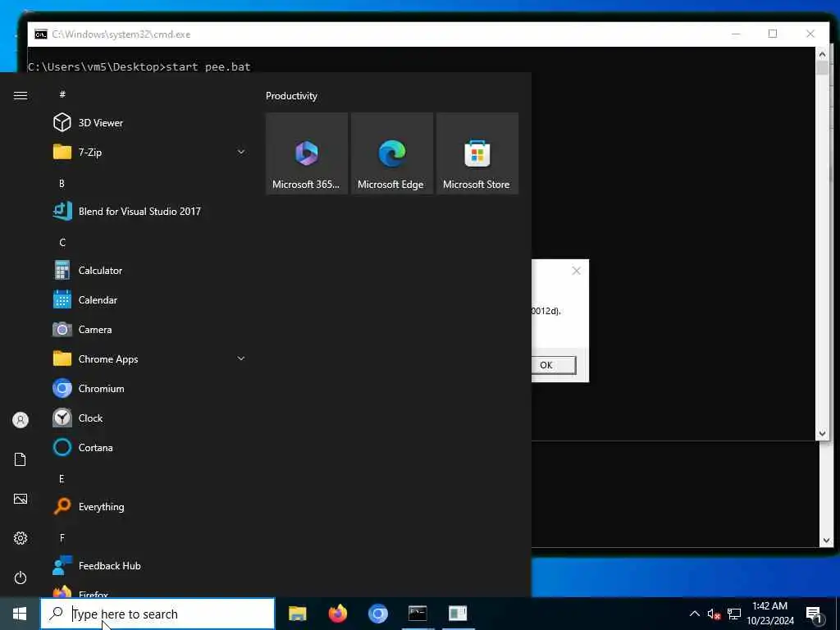Open the user account icon
Image resolution: width=840 pixels, height=630 pixels.
pos(21,420)
